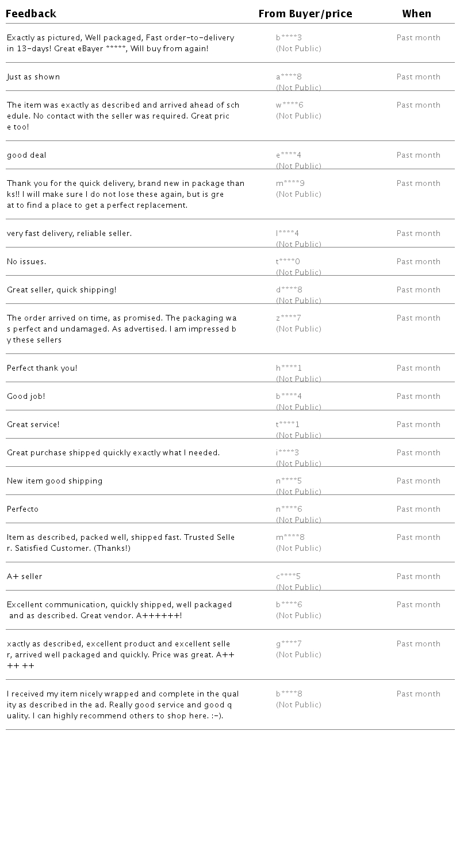Click the "No issues." feedback comment
460x868 pixels.
26,262
